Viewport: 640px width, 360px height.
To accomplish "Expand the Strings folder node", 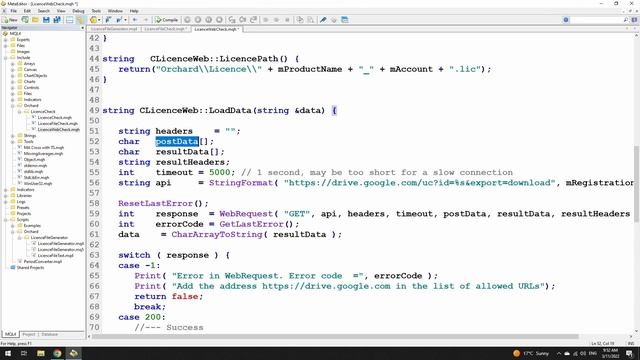I will tap(13, 136).
